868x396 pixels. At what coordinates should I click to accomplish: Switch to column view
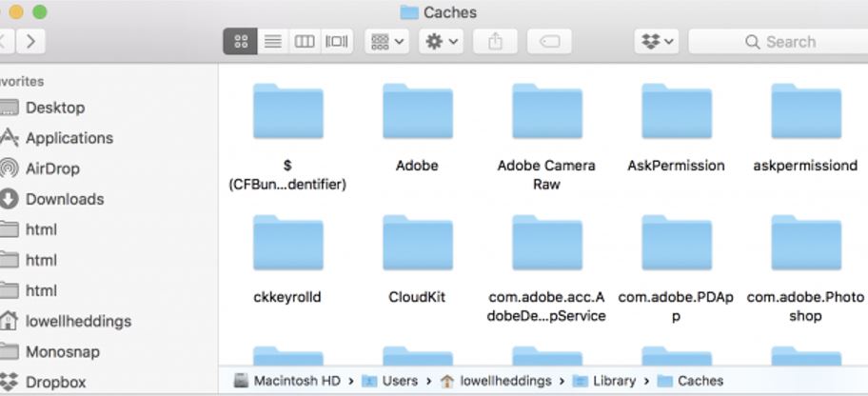(x=305, y=42)
